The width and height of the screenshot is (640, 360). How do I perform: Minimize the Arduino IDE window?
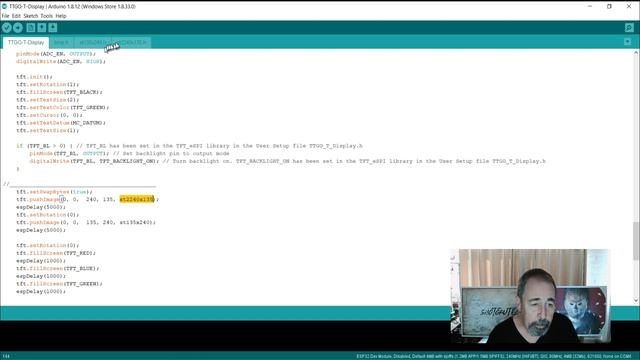point(590,7)
